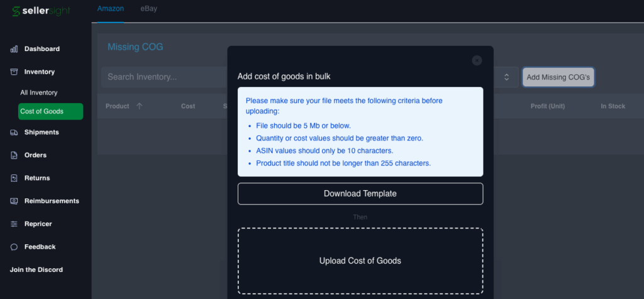Click the Orders document icon
The width and height of the screenshot is (644, 299).
point(14,155)
